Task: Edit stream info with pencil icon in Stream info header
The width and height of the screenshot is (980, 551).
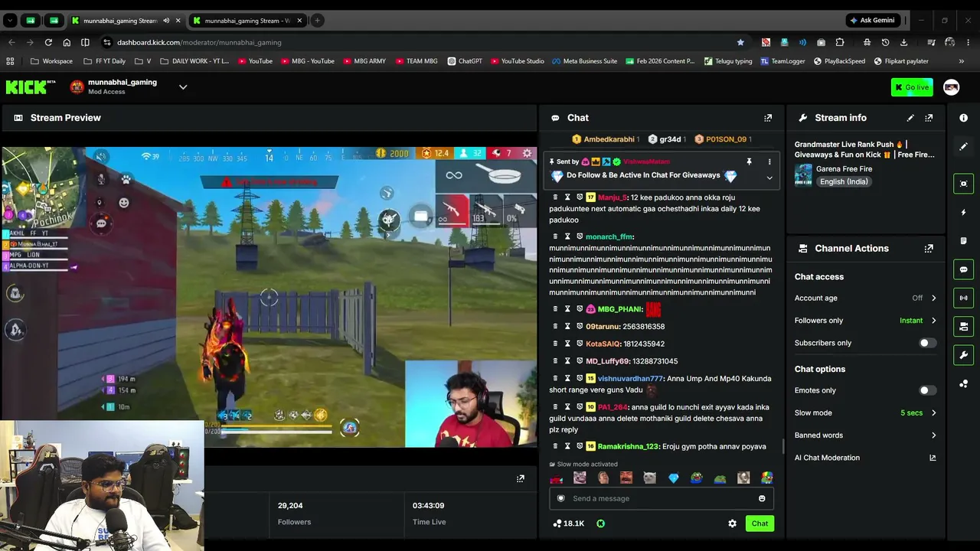Action: point(910,118)
